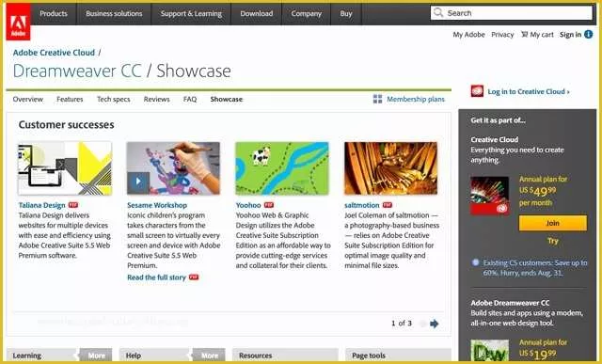The image size is (602, 364).
Task: Open the Support & Learning menu
Action: point(191,13)
